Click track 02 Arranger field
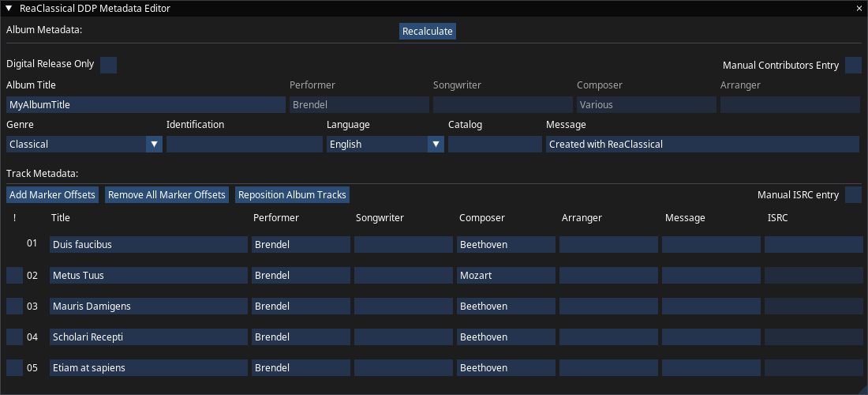This screenshot has height=395, width=868. click(609, 276)
